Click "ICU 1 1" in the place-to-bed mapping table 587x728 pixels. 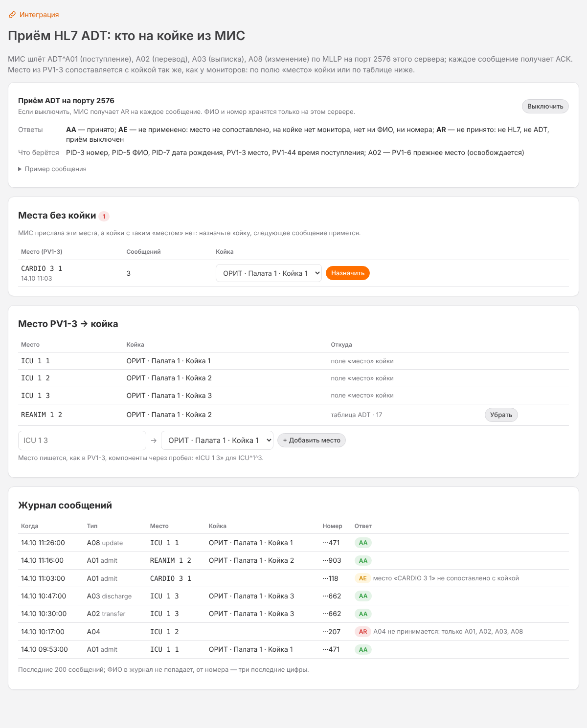tap(35, 361)
